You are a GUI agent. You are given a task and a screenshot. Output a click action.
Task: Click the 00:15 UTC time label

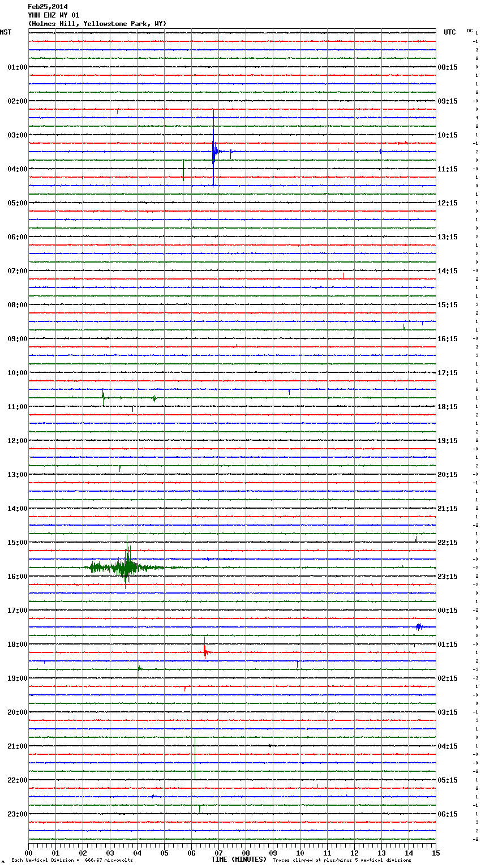point(448,611)
